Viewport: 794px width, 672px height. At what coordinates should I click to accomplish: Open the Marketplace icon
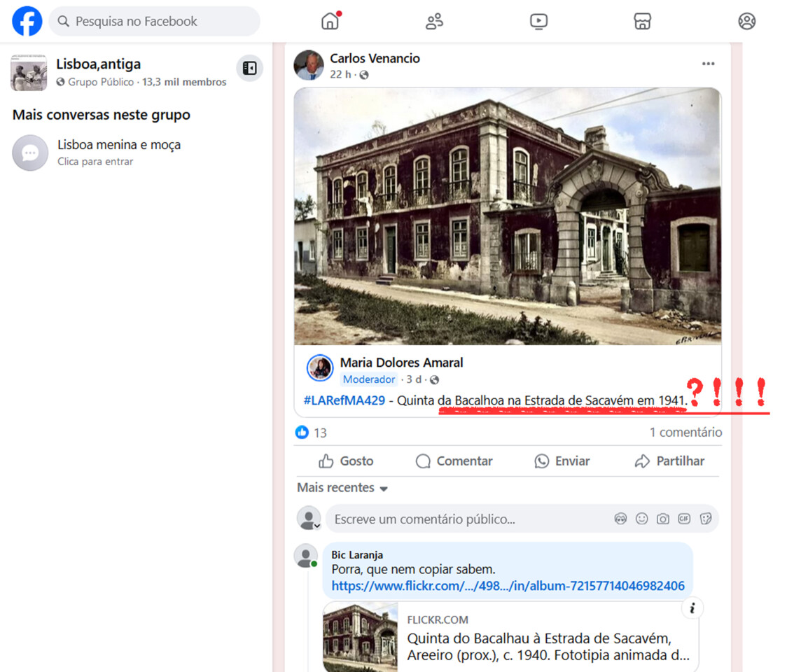point(642,21)
